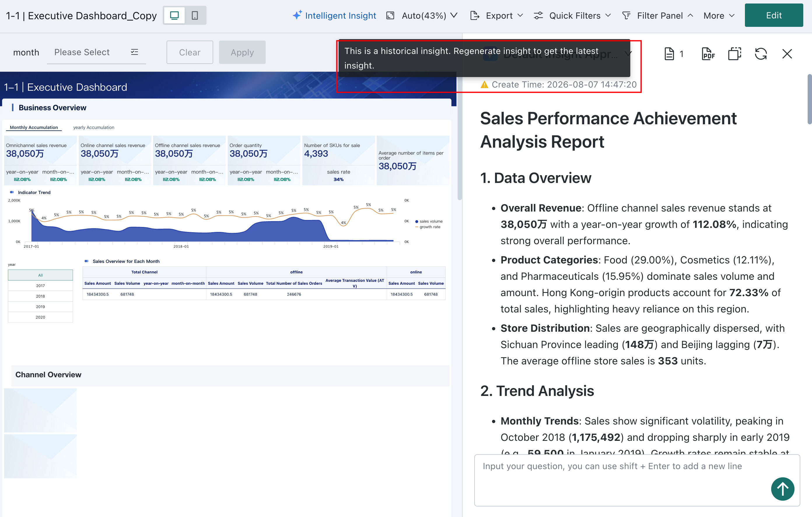Click Average Transaction Value (ATV) header

(x=354, y=283)
